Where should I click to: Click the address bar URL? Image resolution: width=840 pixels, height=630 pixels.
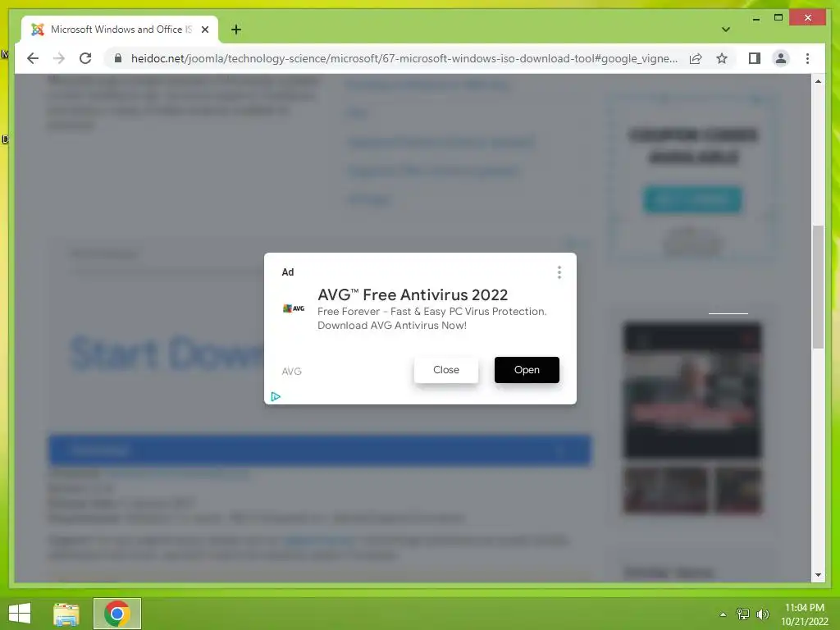[404, 58]
